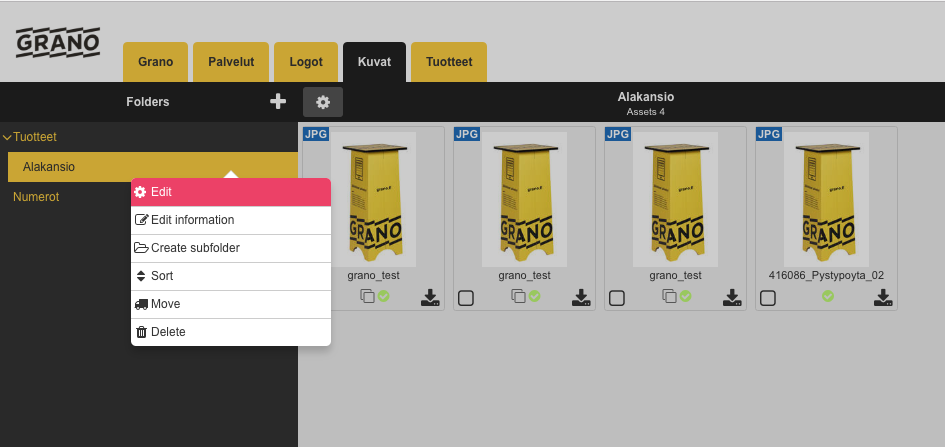
Task: Click the Assets 4 count label
Action: [x=645, y=112]
